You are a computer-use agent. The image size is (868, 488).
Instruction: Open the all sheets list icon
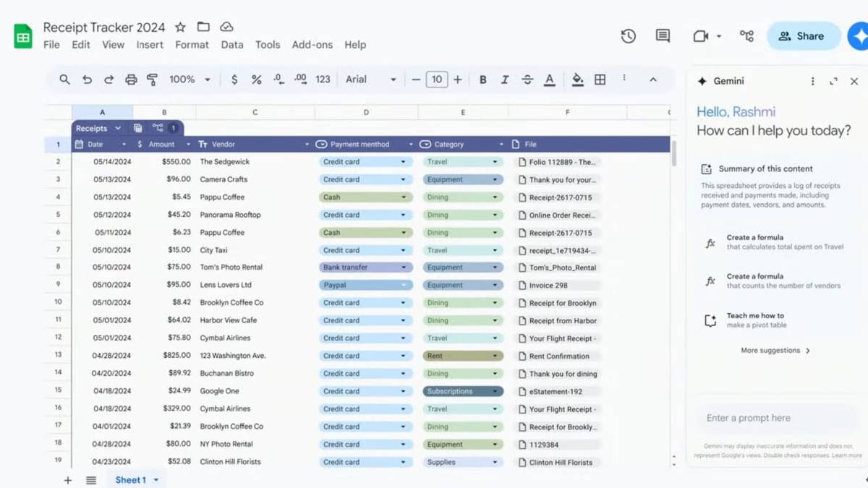(x=91, y=480)
